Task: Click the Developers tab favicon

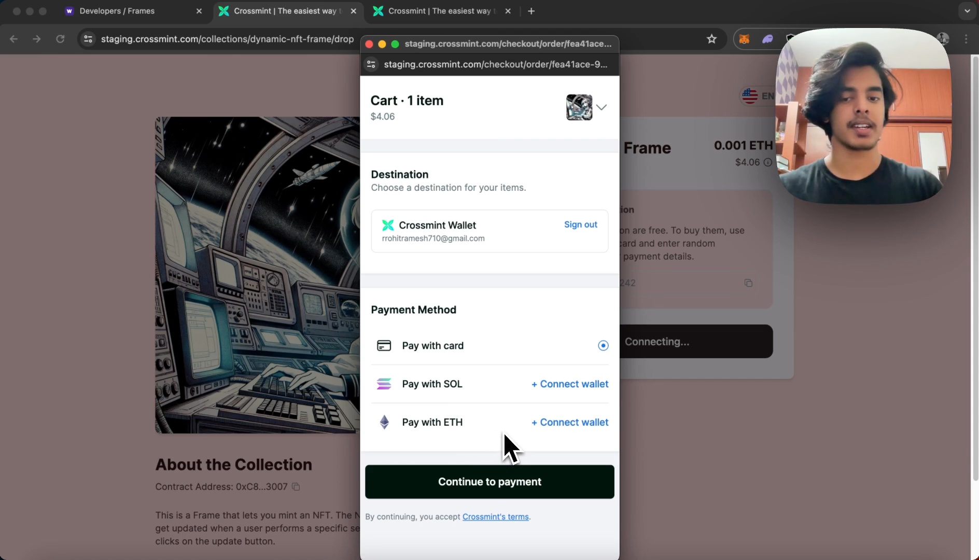Action: click(69, 11)
